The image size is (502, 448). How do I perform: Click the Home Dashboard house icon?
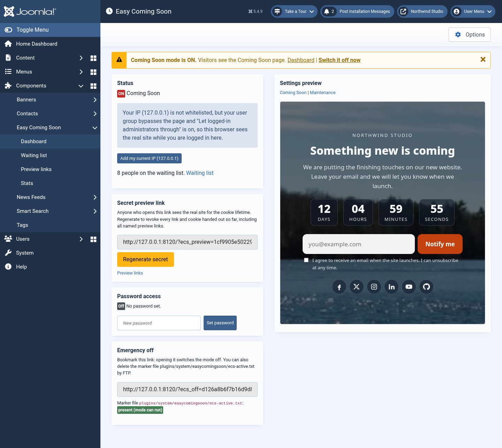pos(8,44)
